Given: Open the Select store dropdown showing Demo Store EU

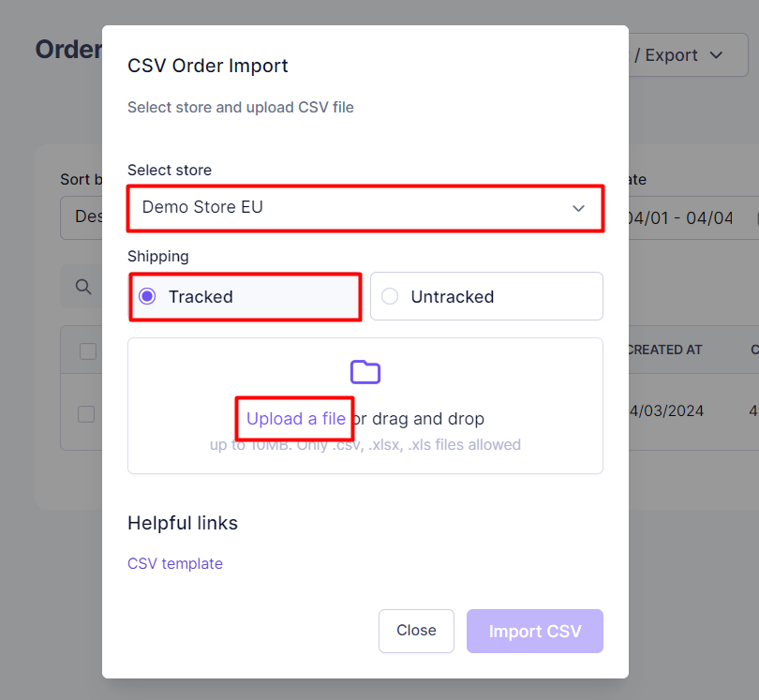Looking at the screenshot, I should click(x=365, y=208).
